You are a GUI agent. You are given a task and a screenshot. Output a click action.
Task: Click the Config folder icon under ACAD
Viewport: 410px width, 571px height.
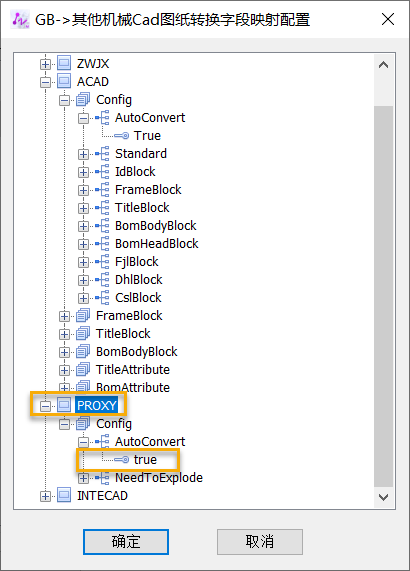coord(83,99)
